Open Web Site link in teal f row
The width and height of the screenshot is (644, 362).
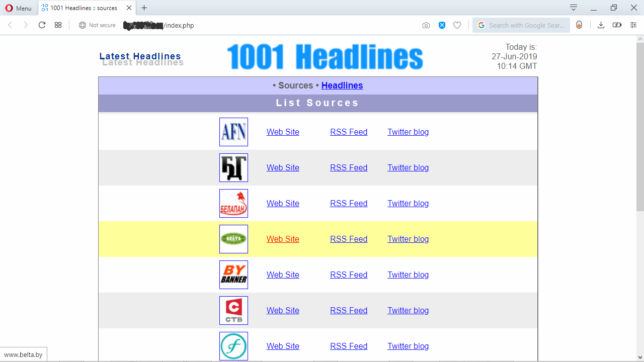click(x=283, y=346)
